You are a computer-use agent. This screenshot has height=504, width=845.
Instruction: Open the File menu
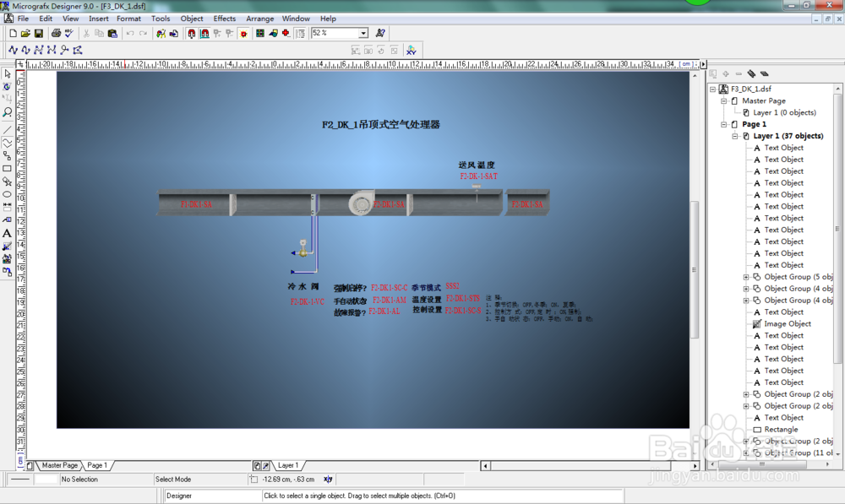coord(23,19)
